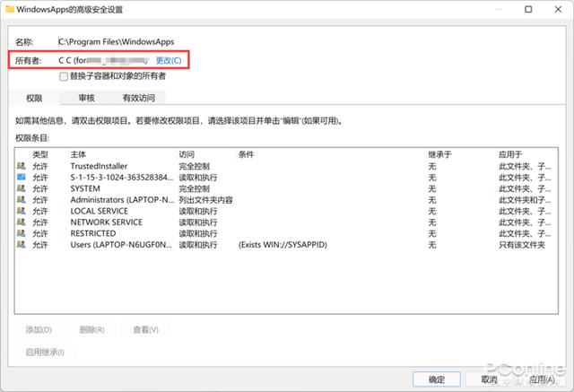Select the RESTRICTED entry

click(x=286, y=233)
